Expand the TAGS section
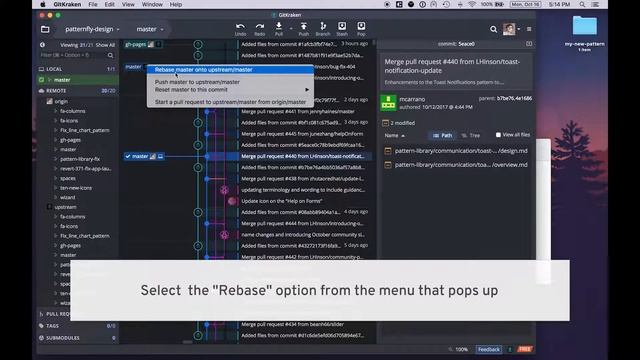The height and width of the screenshot is (360, 640). [53, 326]
